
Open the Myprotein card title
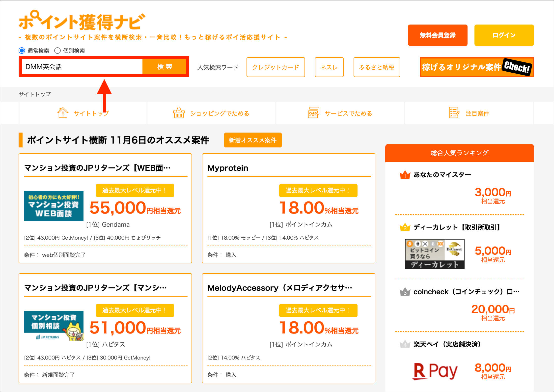227,168
